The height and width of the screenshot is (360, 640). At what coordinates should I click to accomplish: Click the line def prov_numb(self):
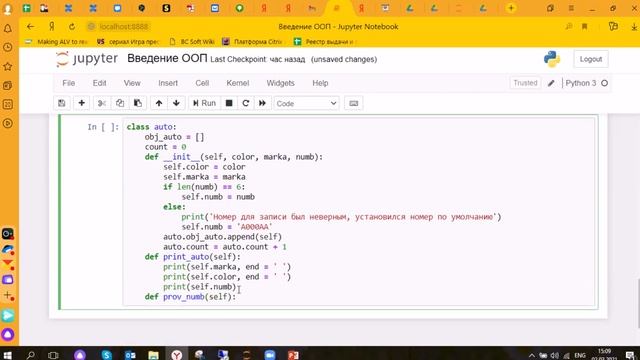[x=190, y=297]
